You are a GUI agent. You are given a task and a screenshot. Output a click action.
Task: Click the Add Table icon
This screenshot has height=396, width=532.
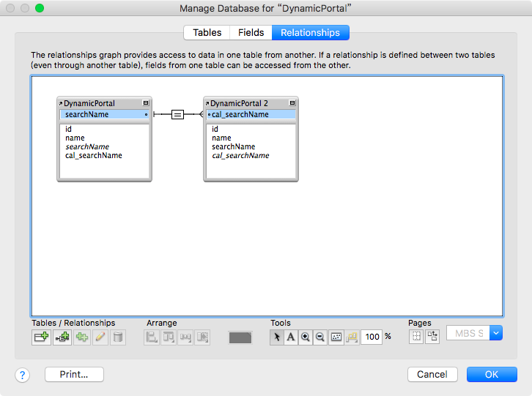[41, 337]
